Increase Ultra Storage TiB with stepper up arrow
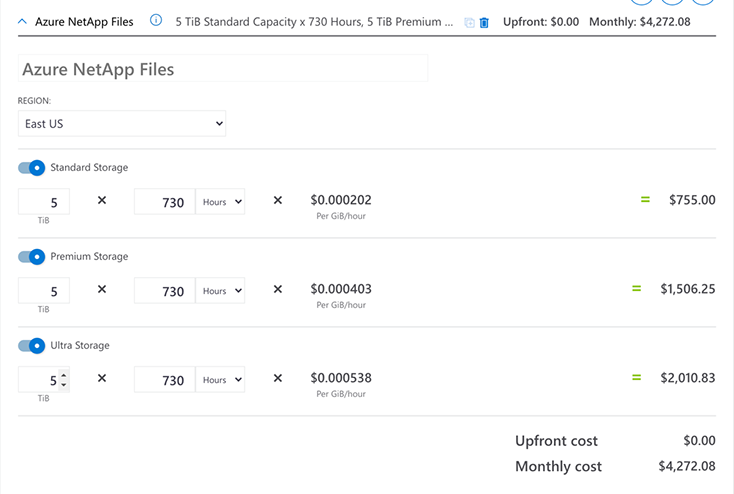734x494 pixels. [x=64, y=376]
